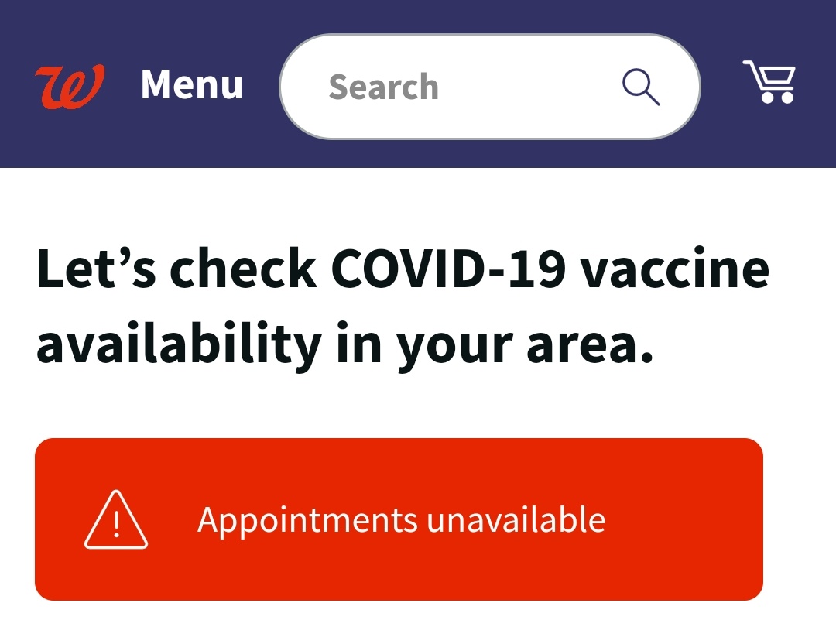View cart using the header cart icon
836x644 pixels.
point(769,81)
